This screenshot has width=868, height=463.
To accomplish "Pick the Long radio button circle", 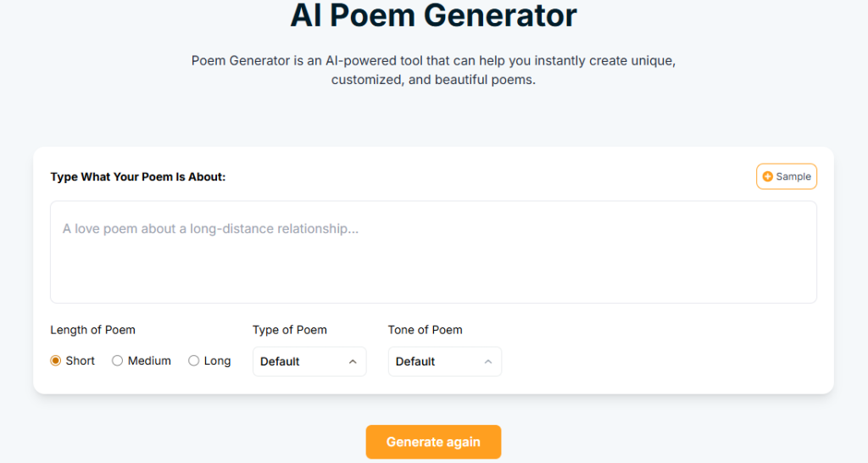I will point(194,360).
